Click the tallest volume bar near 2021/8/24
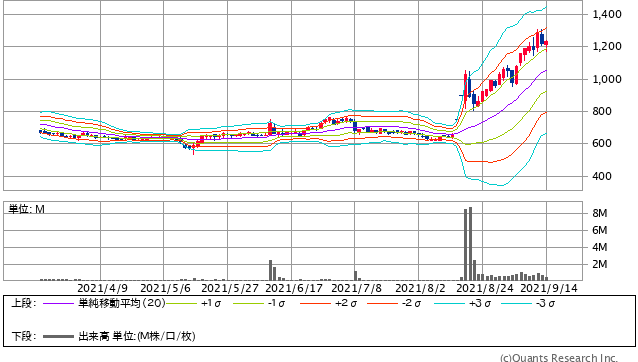Screen dimensions: 638x362 click(470, 244)
